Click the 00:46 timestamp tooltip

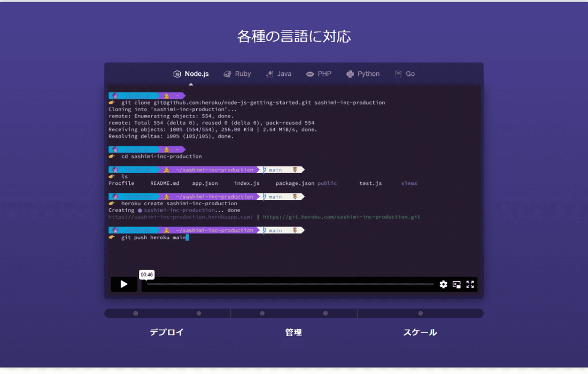coord(146,275)
